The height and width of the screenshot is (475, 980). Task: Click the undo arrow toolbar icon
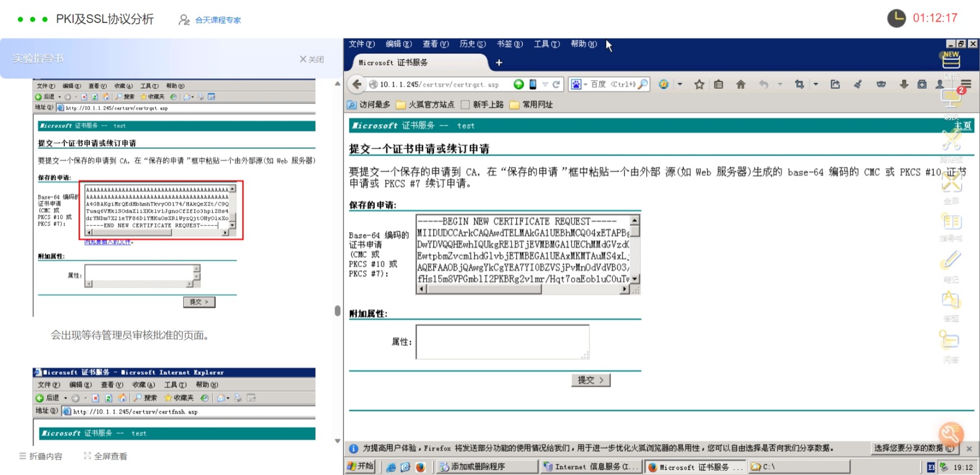click(763, 84)
